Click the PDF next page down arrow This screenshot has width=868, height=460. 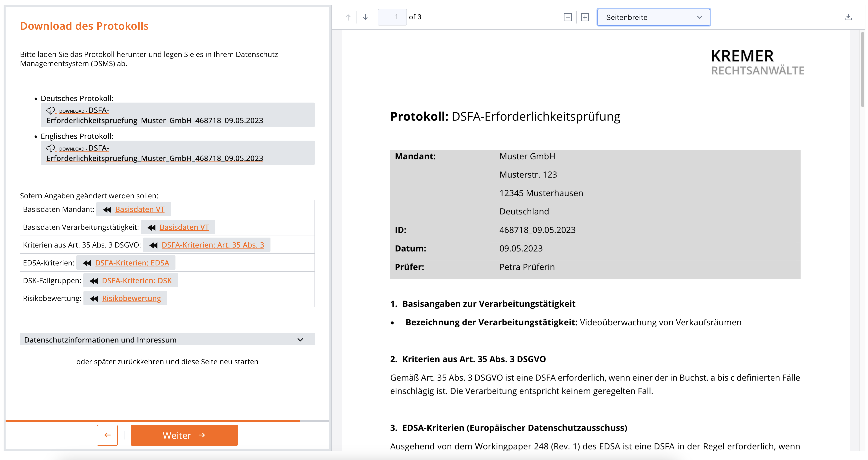click(x=365, y=17)
